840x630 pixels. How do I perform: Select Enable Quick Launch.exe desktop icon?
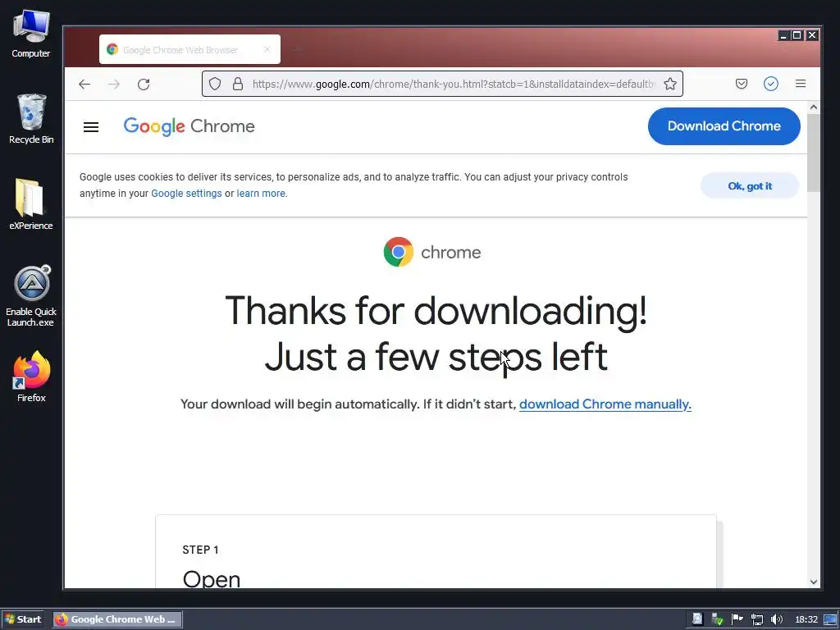[x=31, y=295]
